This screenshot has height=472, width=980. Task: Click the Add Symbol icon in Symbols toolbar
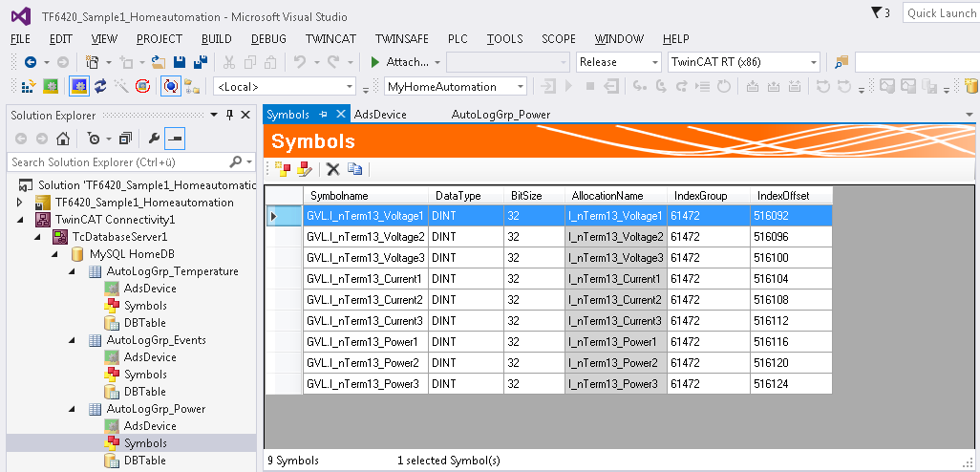click(x=283, y=169)
